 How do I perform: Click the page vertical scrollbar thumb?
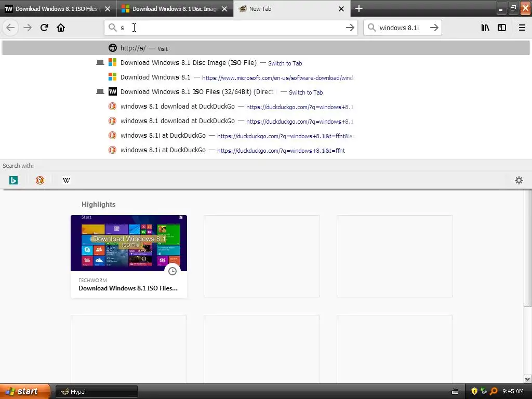527,248
